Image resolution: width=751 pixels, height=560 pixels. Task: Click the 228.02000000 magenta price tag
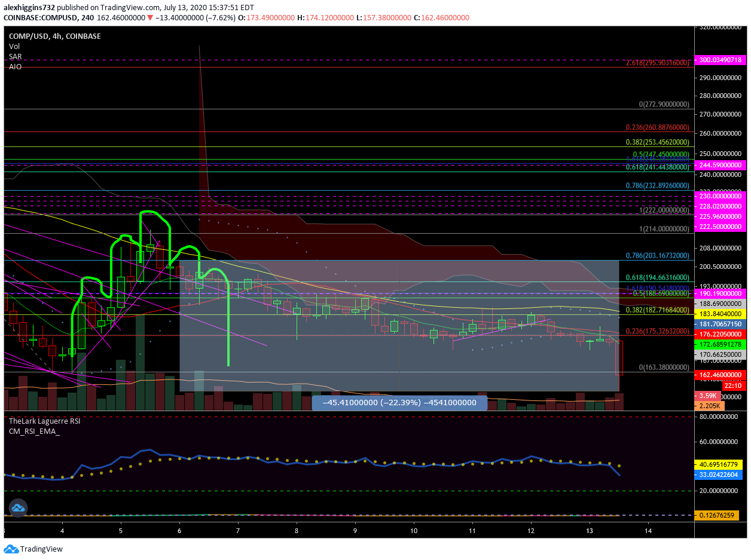[x=722, y=206]
